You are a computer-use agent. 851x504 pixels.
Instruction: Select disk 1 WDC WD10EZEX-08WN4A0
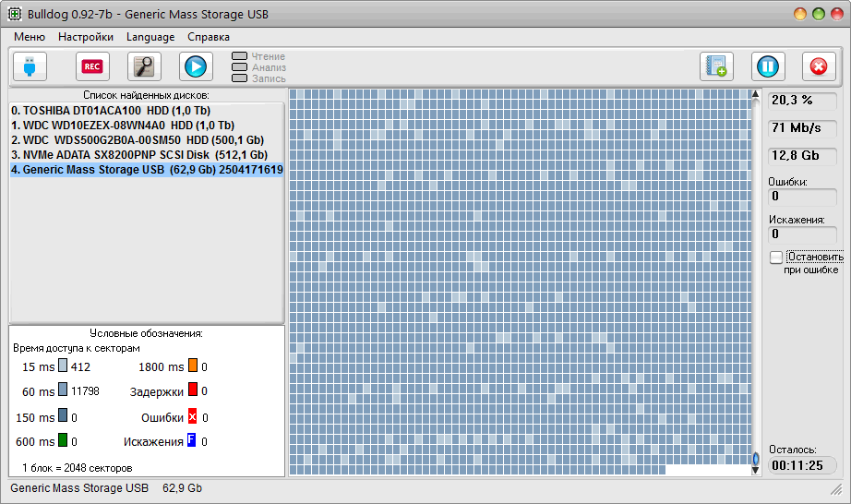coord(147,126)
